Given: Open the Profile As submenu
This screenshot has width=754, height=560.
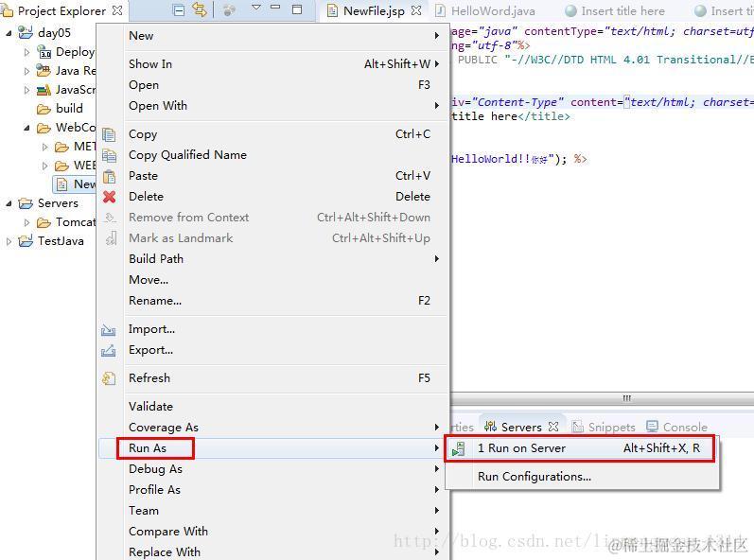Looking at the screenshot, I should click(273, 490).
